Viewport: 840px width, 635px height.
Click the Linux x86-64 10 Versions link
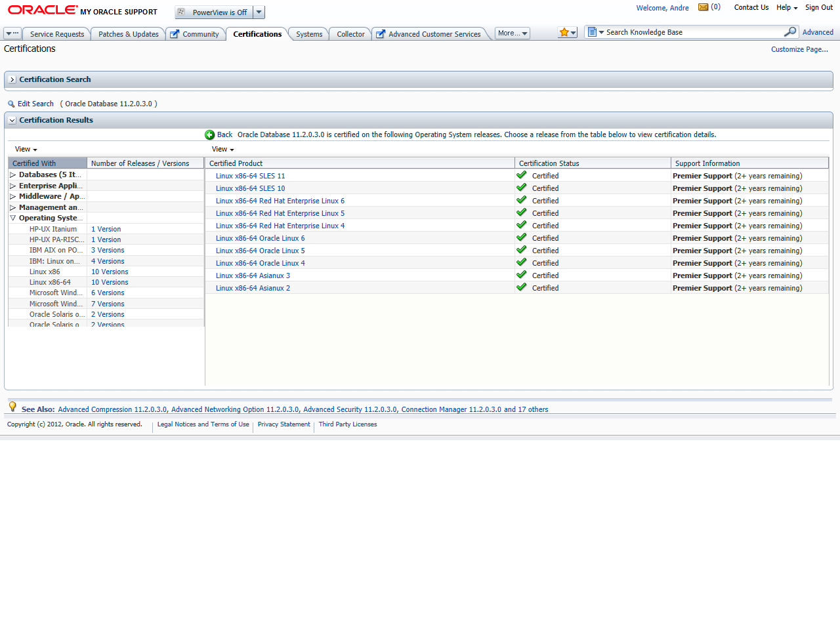click(x=110, y=282)
